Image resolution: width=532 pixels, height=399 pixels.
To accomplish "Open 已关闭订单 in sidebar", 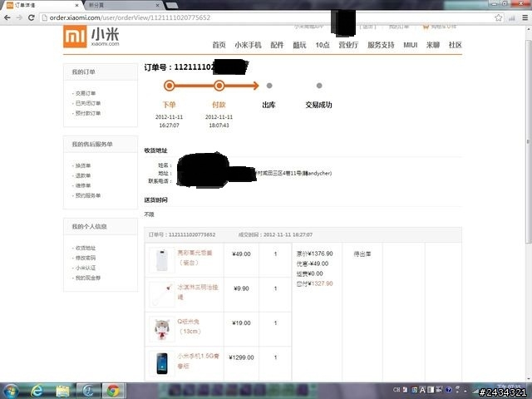I will pyautogui.click(x=87, y=103).
